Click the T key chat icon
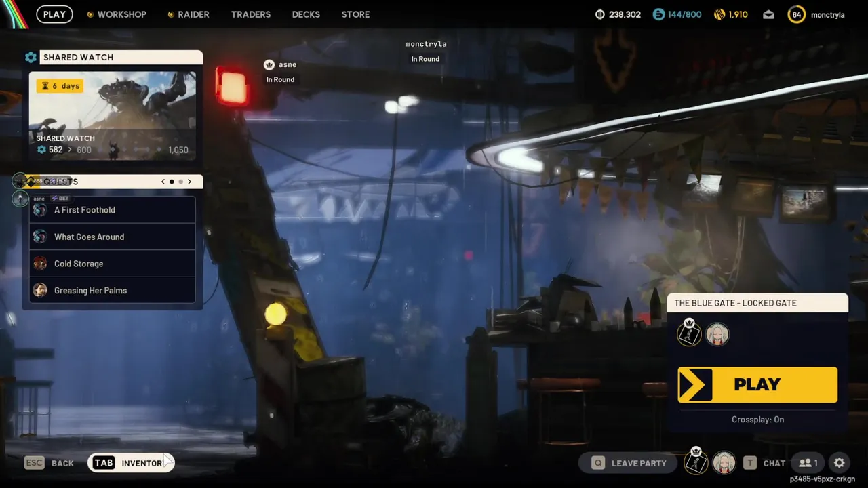 coord(750,463)
